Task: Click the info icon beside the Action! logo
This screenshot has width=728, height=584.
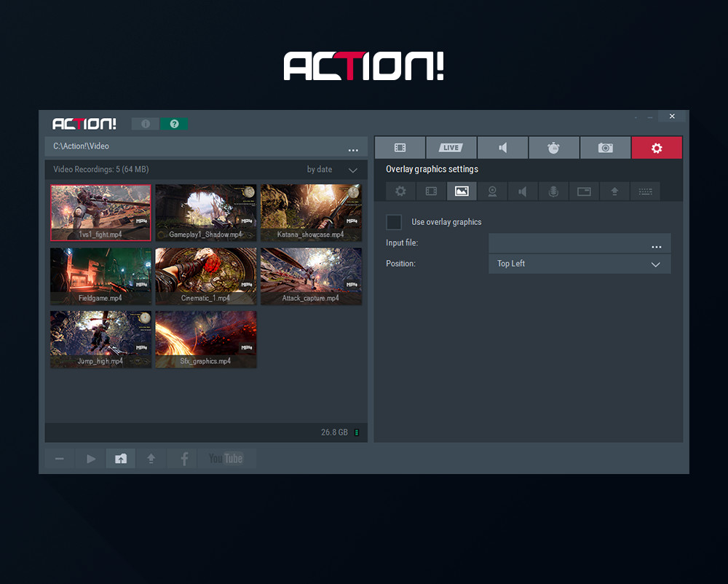Action: (146, 124)
